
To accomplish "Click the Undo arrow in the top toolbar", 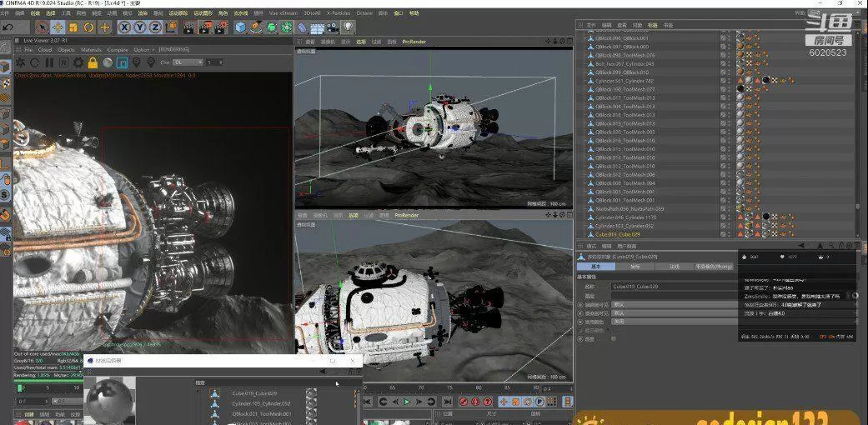I will (8, 27).
